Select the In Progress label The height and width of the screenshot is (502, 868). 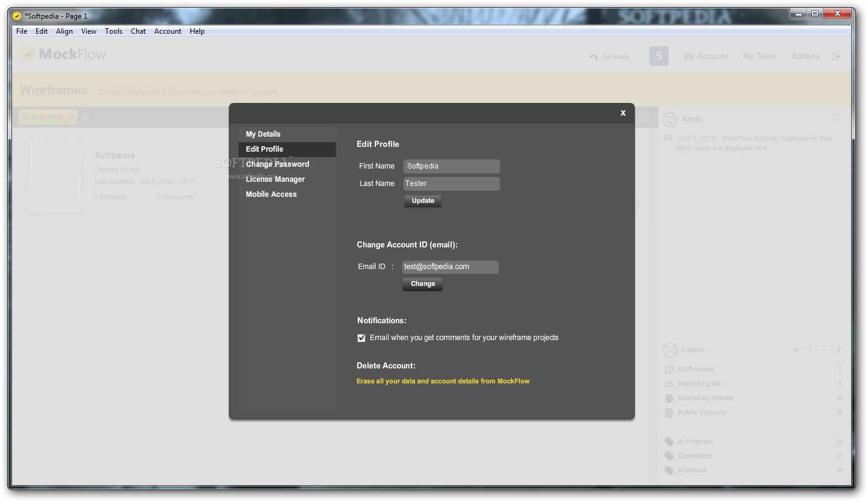coord(695,442)
